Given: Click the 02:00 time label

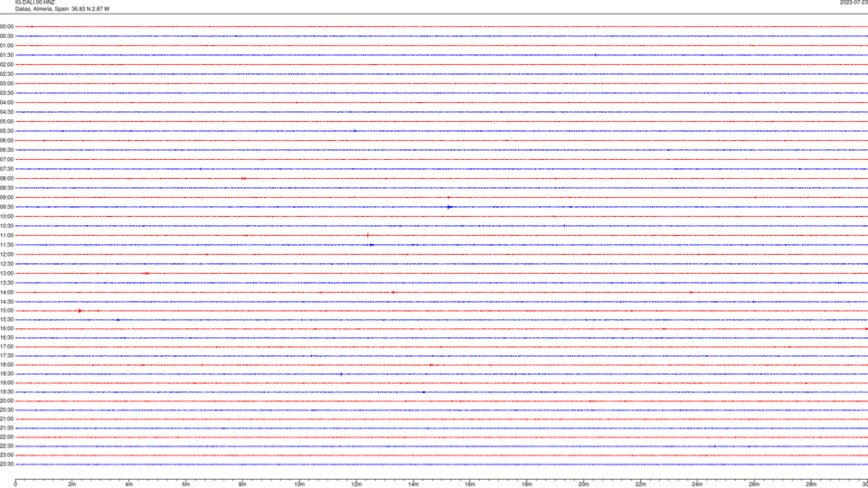Looking at the screenshot, I should [x=6, y=65].
